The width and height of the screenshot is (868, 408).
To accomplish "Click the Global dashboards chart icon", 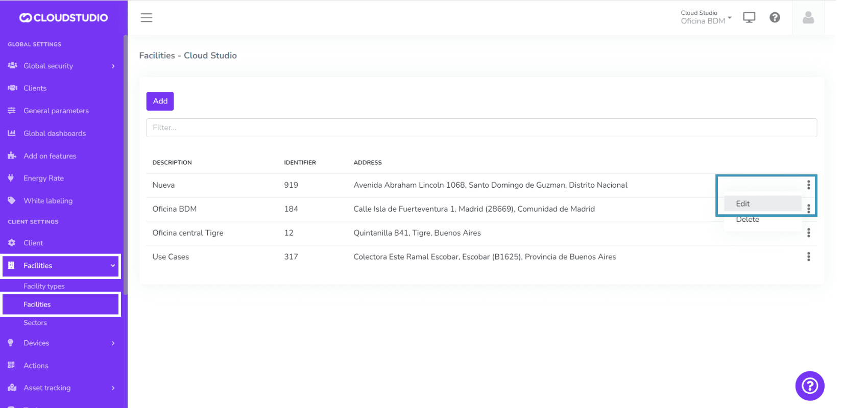I will coord(12,133).
